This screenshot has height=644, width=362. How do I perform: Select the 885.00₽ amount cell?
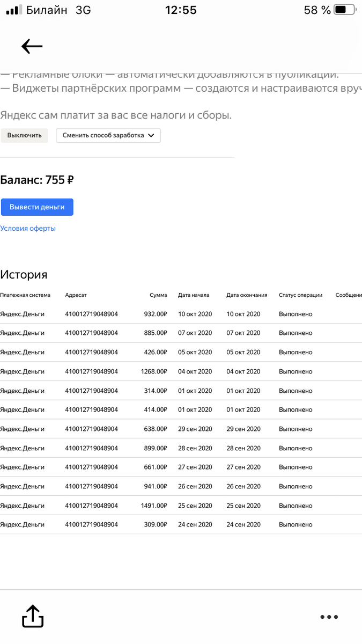click(x=156, y=333)
